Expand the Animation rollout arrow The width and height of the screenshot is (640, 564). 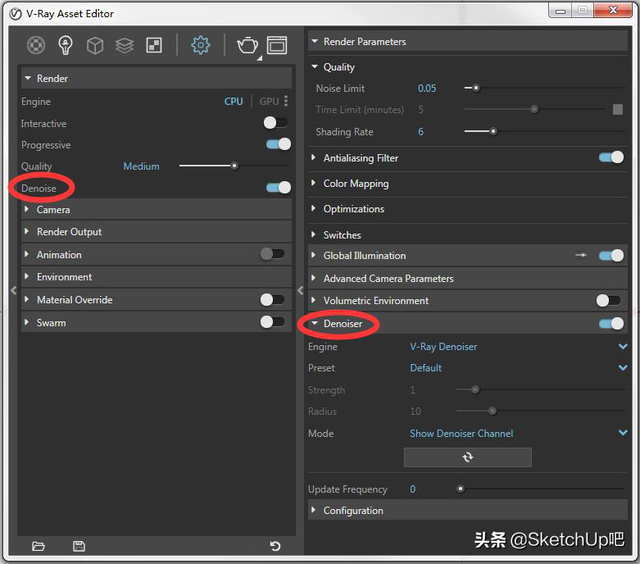tap(27, 254)
